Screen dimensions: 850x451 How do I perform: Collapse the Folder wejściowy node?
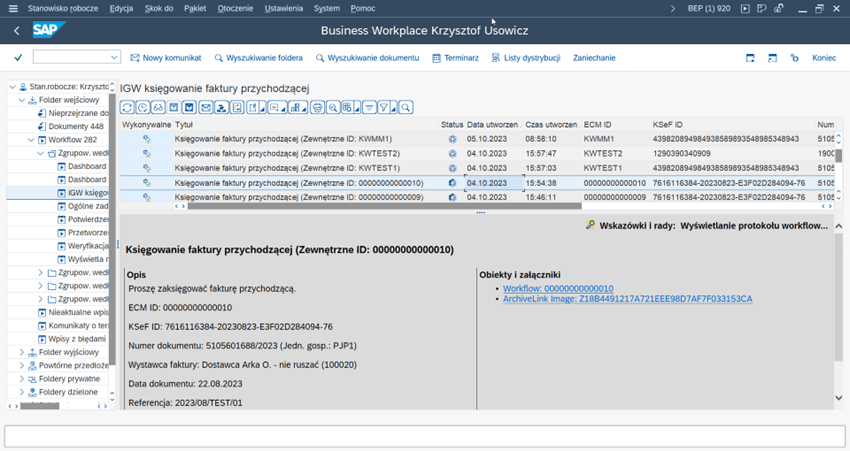pyautogui.click(x=22, y=100)
